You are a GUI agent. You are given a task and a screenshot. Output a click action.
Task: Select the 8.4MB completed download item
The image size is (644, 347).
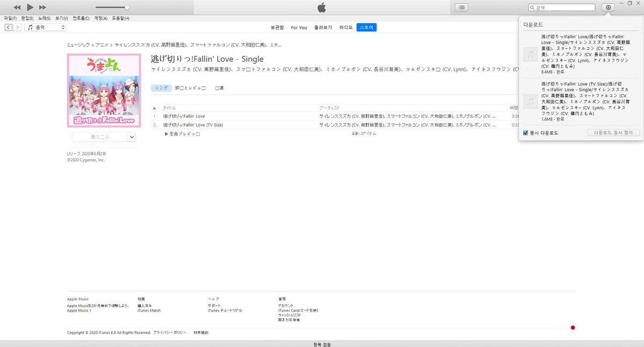[581, 54]
